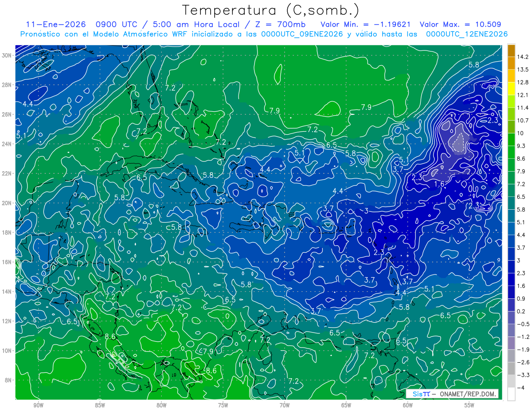Click the "24N" latitude axis label
This screenshot has width=532, height=411.
8,144
